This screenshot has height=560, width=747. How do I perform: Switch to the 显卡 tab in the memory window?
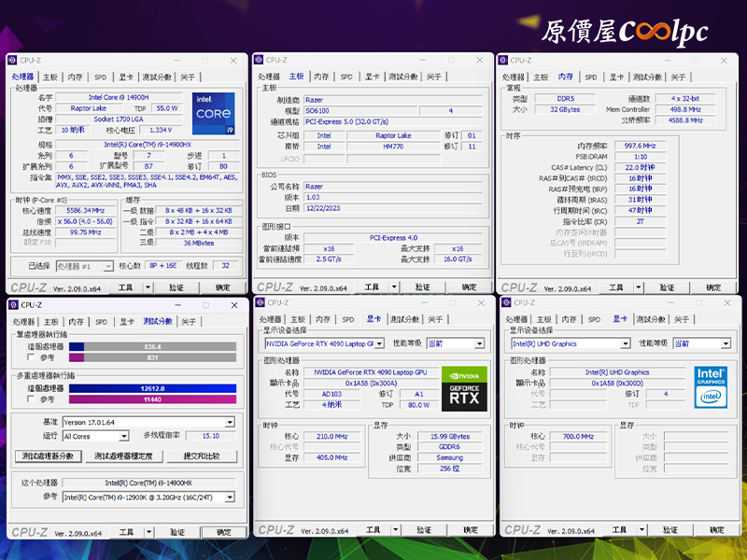click(616, 77)
